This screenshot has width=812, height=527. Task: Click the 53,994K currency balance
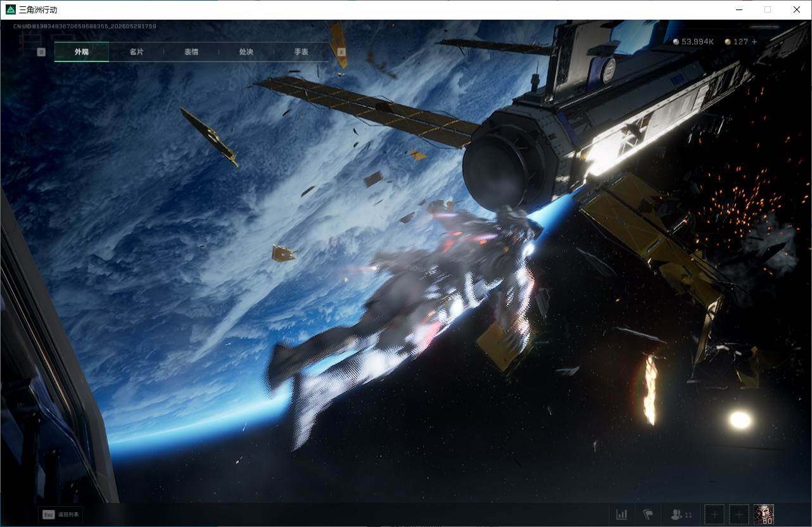[x=693, y=42]
